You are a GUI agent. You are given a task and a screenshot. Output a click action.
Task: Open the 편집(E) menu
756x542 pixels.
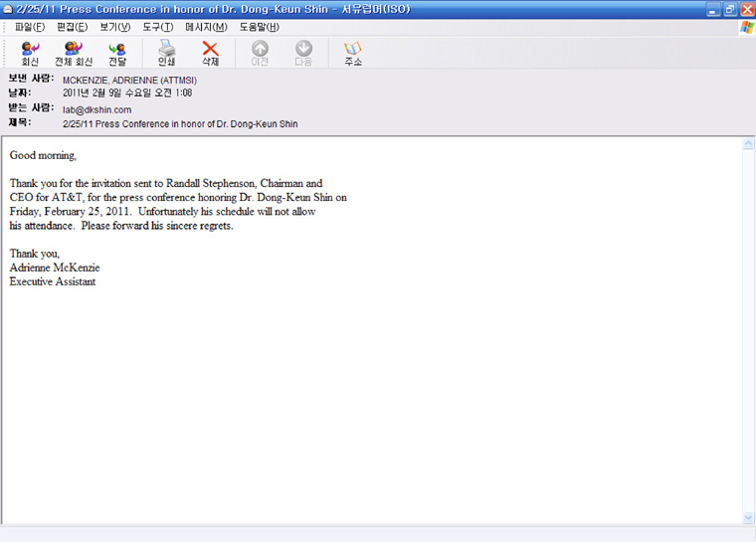click(x=73, y=27)
